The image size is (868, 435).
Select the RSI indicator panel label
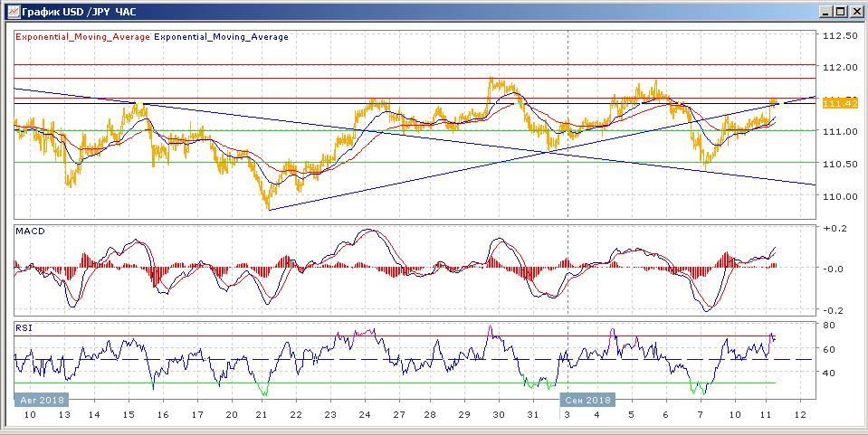[x=24, y=327]
